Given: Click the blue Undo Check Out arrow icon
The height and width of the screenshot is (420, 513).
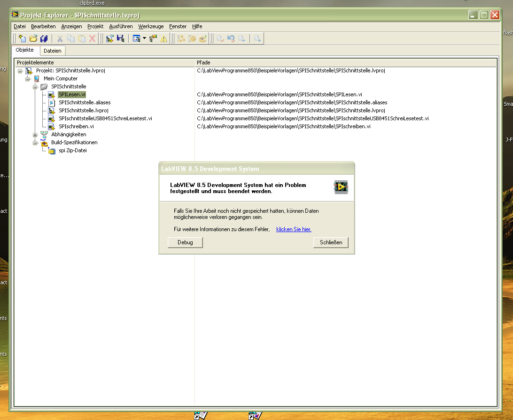Looking at the screenshot, I should 231,39.
